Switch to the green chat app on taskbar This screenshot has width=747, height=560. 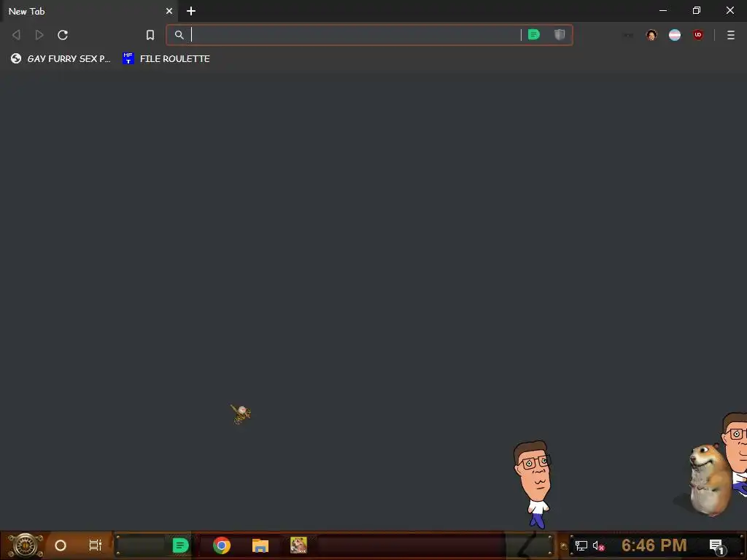click(180, 545)
